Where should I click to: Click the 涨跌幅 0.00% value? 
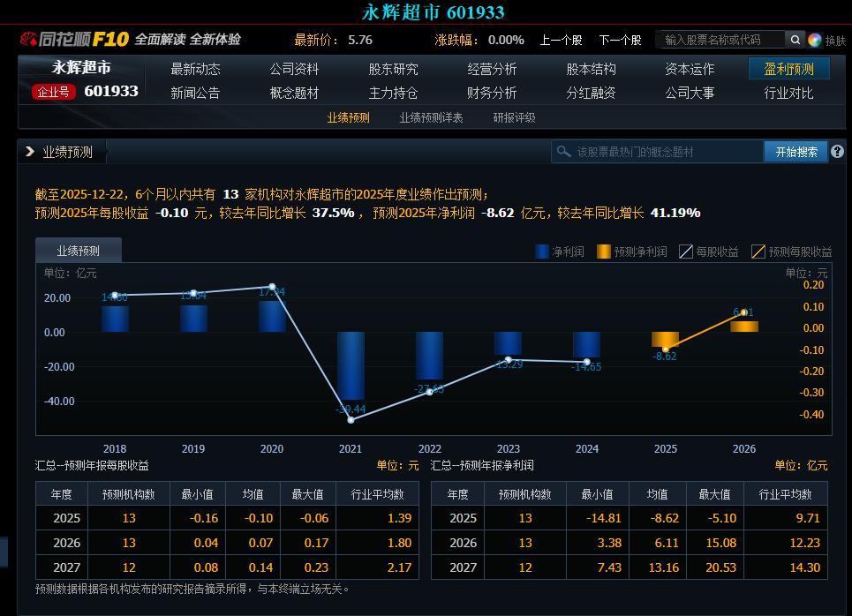[x=506, y=41]
